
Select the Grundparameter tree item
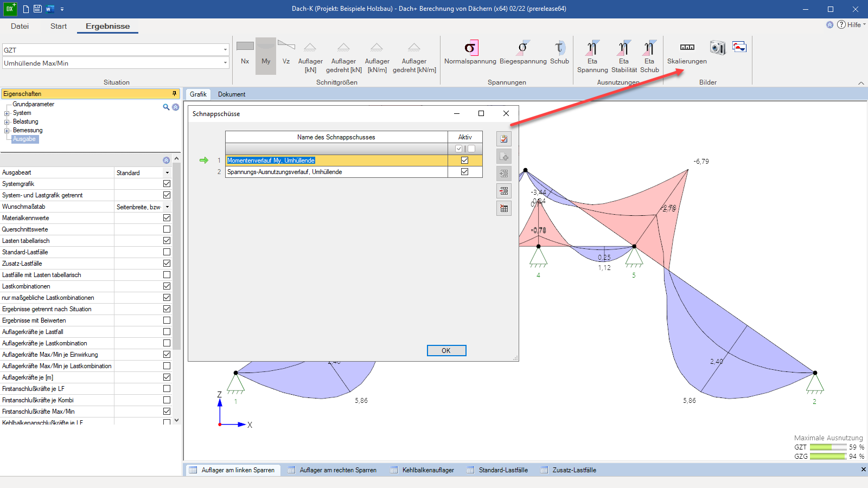tap(33, 104)
